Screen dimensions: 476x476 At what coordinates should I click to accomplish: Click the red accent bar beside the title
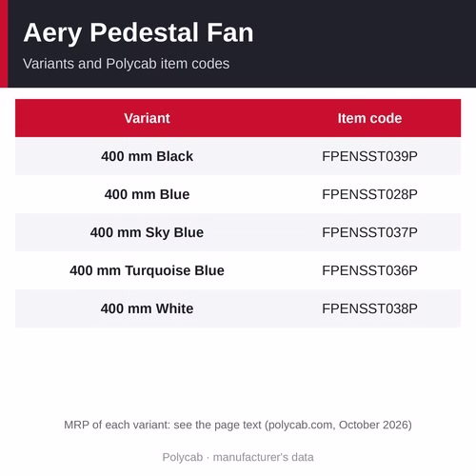pos(4,44)
